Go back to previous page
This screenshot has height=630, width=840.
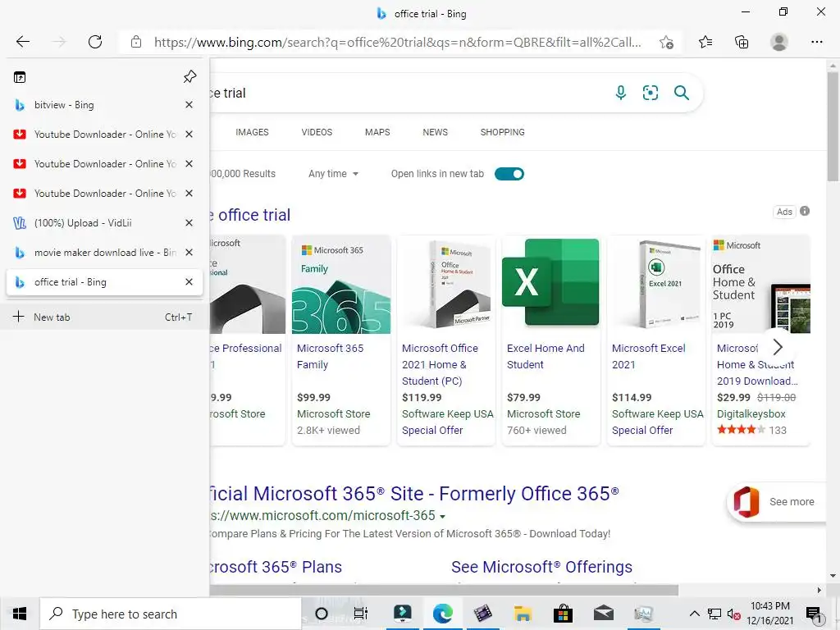(x=22, y=42)
